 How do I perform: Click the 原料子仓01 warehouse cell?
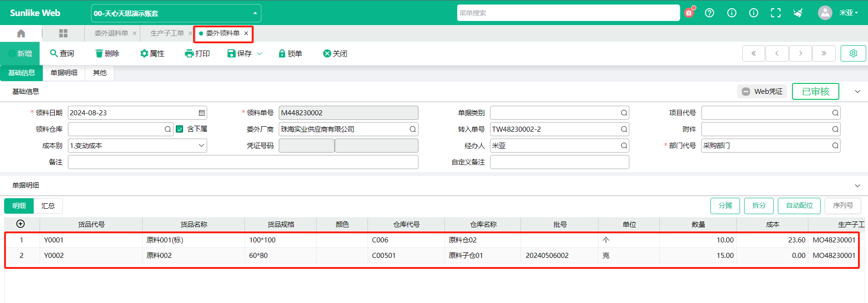[x=483, y=256]
